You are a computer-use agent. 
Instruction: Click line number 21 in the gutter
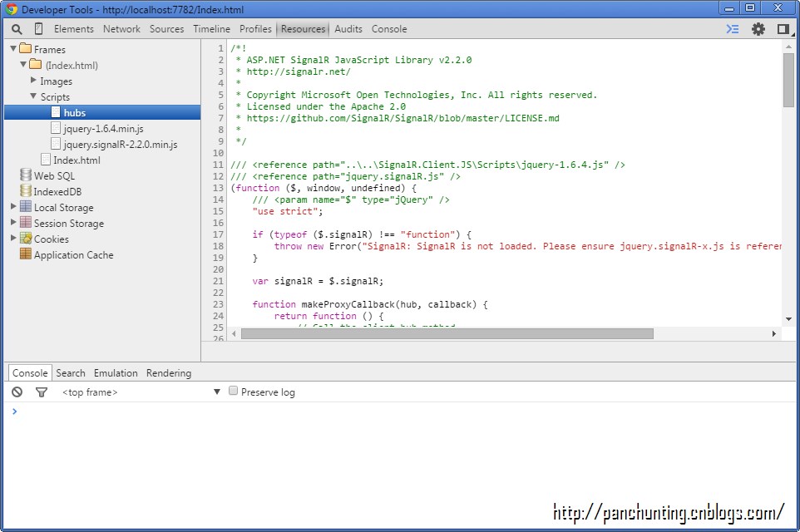(219, 281)
